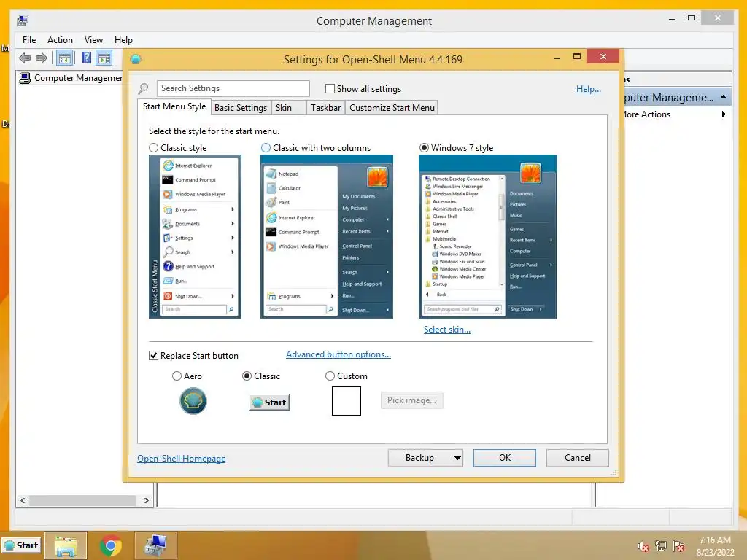The width and height of the screenshot is (747, 560).
Task: Click the Windows 7 style preview thumbnail
Action: 487,237
